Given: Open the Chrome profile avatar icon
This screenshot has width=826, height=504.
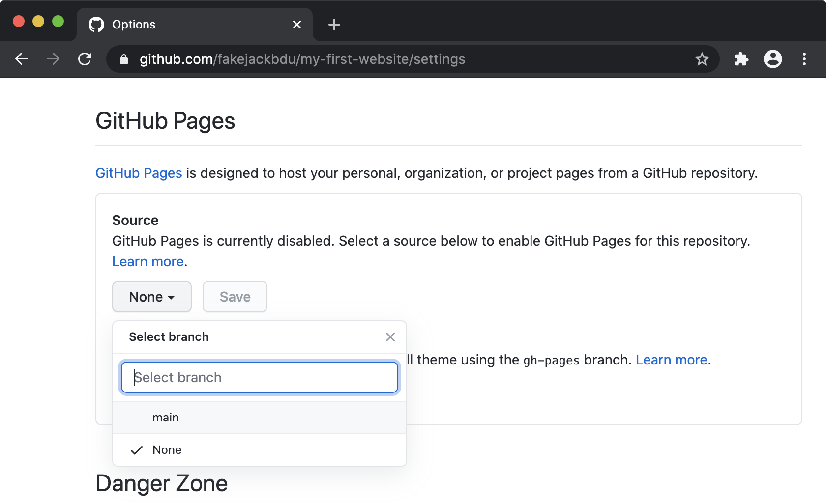Looking at the screenshot, I should click(772, 59).
